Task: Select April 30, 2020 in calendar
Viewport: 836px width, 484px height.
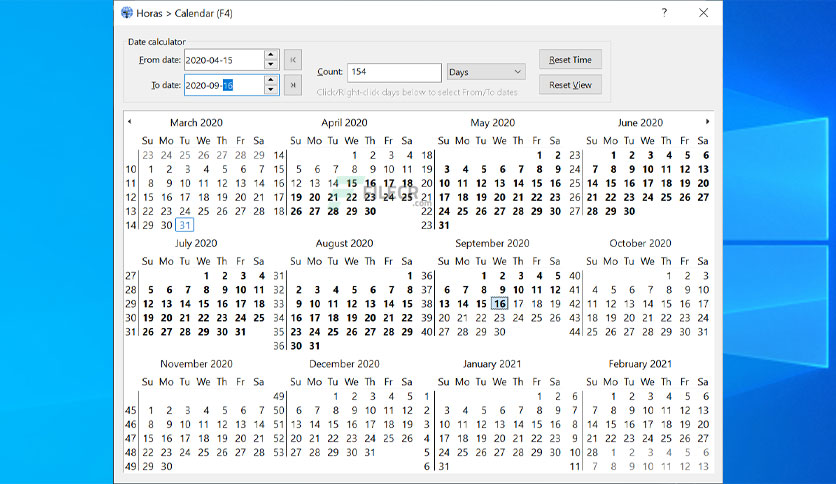Action: point(370,211)
